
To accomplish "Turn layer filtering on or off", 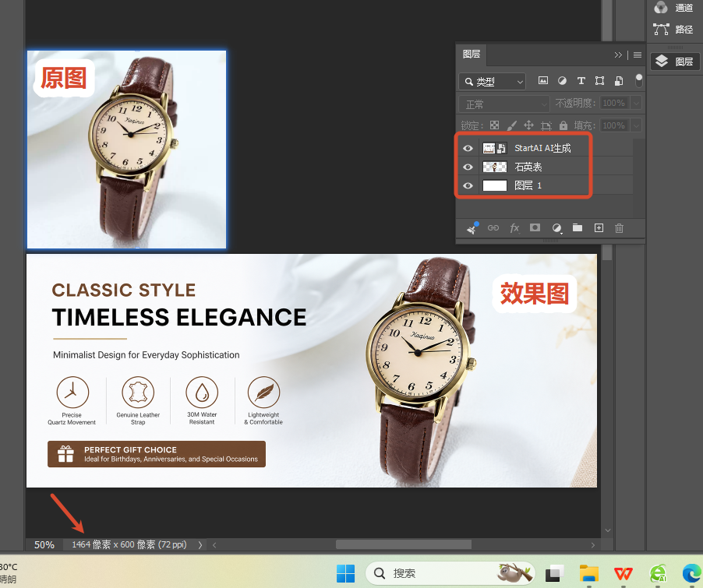I will tap(639, 81).
